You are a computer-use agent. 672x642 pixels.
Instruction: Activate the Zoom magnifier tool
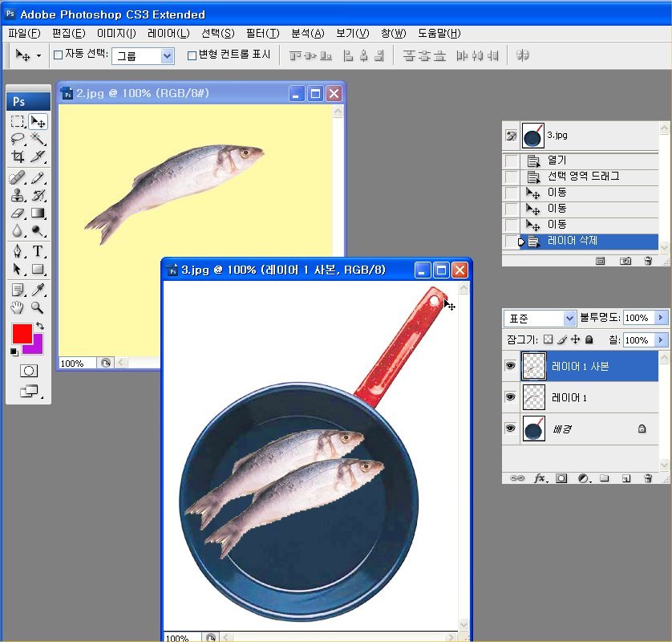tap(38, 308)
